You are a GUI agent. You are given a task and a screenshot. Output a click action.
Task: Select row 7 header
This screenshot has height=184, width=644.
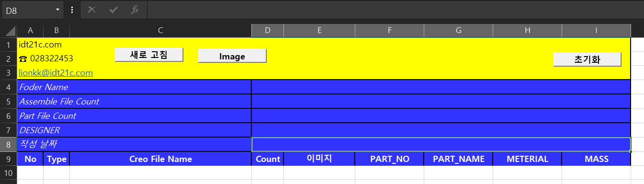point(9,130)
